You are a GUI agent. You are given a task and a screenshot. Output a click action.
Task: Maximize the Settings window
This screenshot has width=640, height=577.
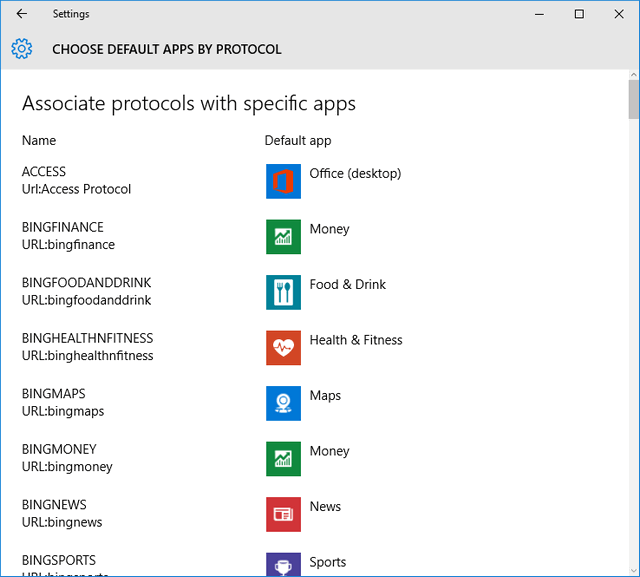[579, 14]
